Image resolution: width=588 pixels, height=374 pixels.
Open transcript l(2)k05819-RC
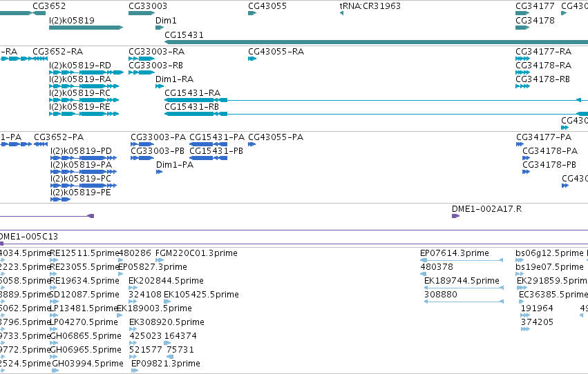click(79, 93)
